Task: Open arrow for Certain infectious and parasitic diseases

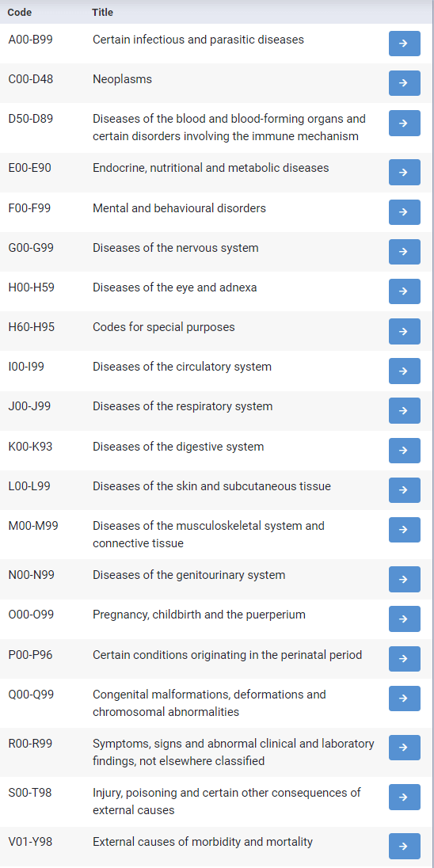Action: pos(404,44)
